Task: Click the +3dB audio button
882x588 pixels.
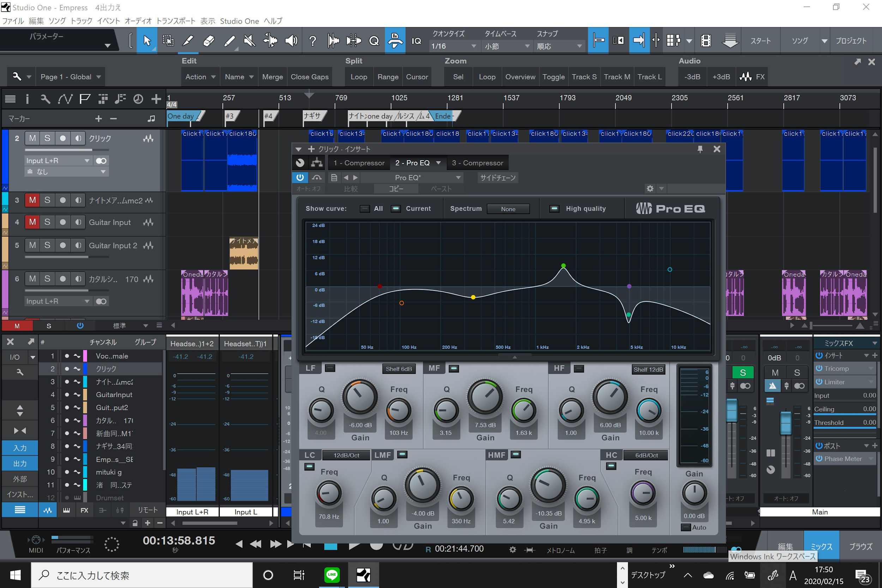Action: point(721,77)
